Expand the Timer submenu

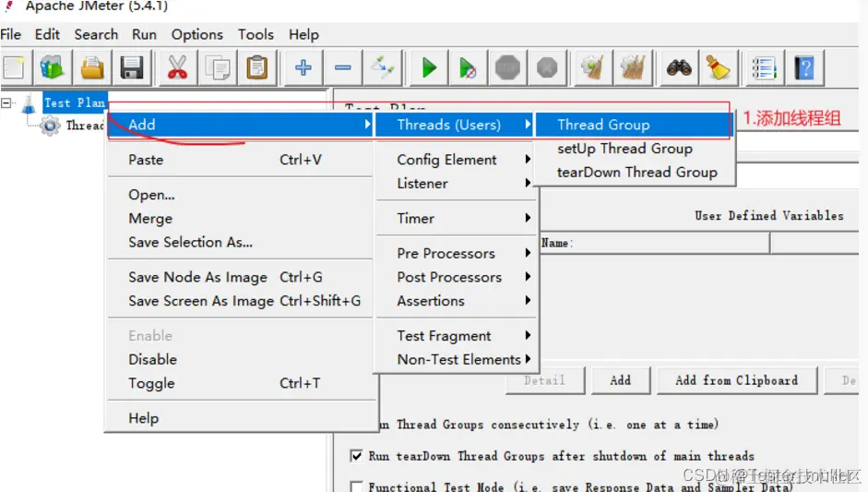coord(457,218)
